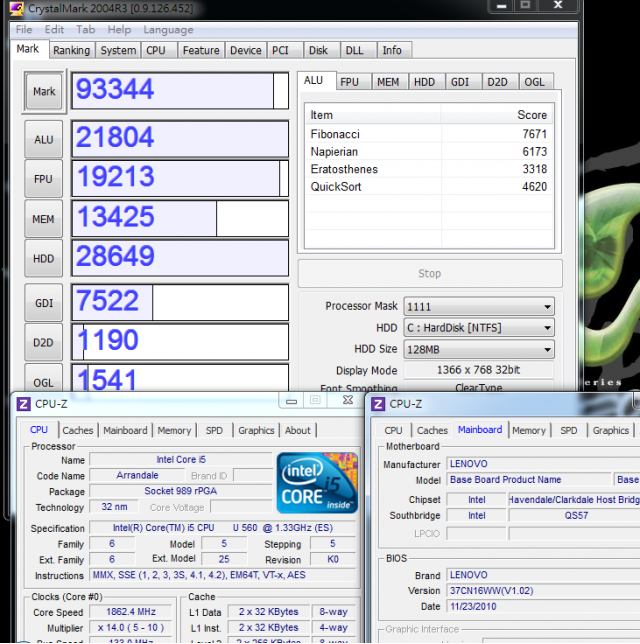640x644 pixels.
Task: Open the Language menu in CrystalMark
Action: [168, 30]
